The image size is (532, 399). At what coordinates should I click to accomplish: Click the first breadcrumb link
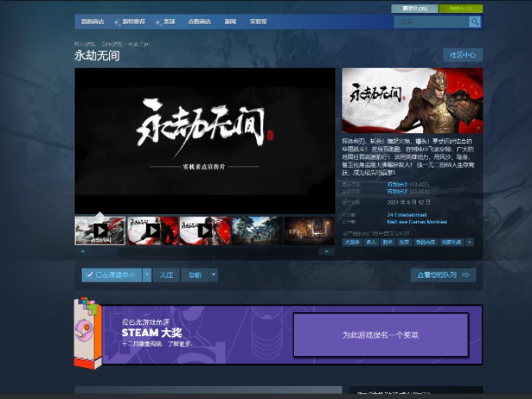(x=85, y=44)
